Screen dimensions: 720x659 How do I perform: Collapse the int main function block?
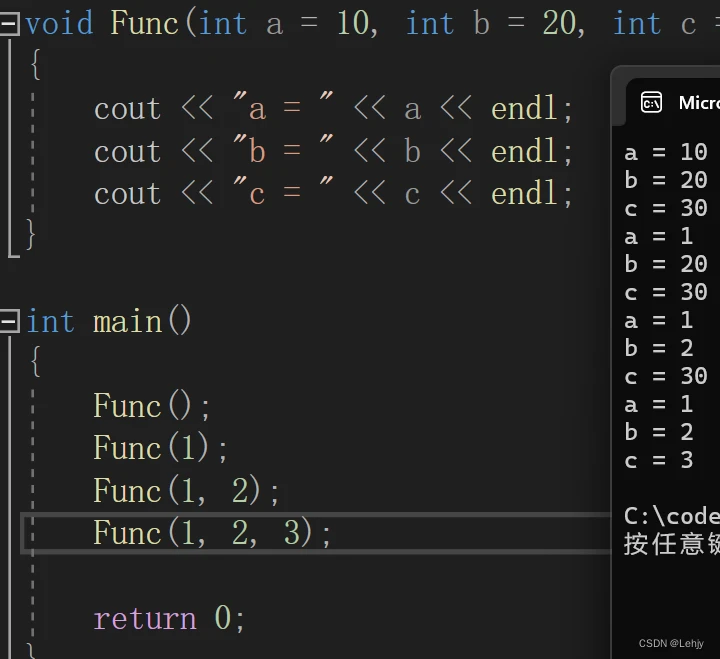[9, 321]
